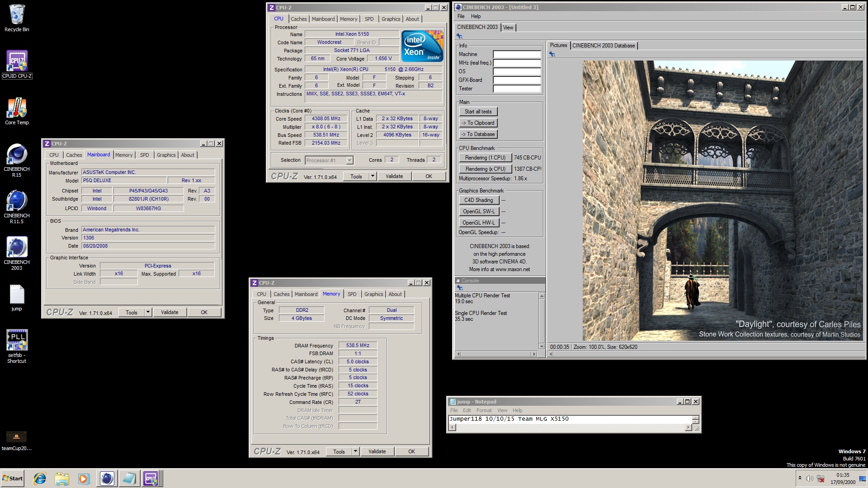Click Notepad horizontal scrollbar right arrow
The width and height of the screenshot is (868, 488).
tap(688, 427)
